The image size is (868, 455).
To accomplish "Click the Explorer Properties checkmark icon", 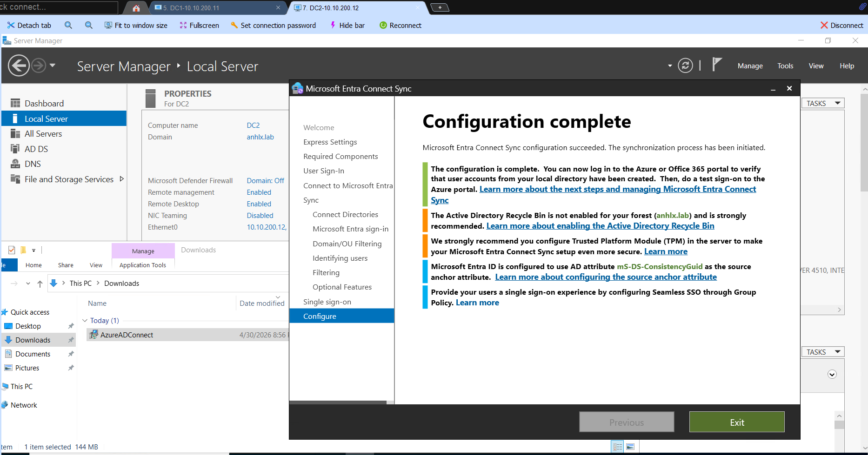I will click(x=12, y=250).
